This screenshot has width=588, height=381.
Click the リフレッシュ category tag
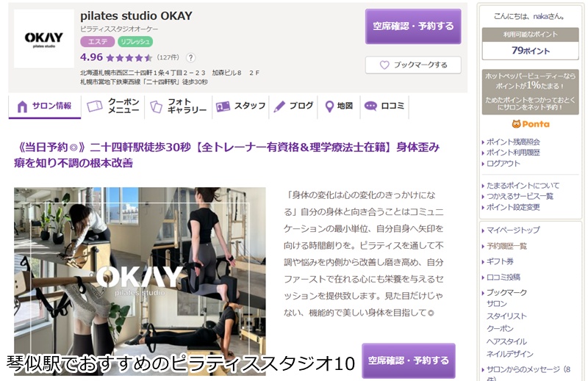point(135,42)
